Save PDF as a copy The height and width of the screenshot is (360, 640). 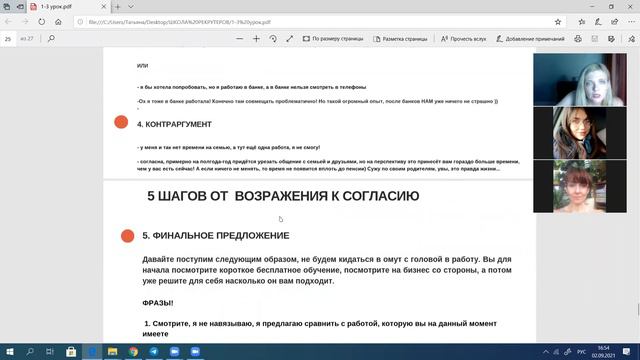(x=611, y=39)
